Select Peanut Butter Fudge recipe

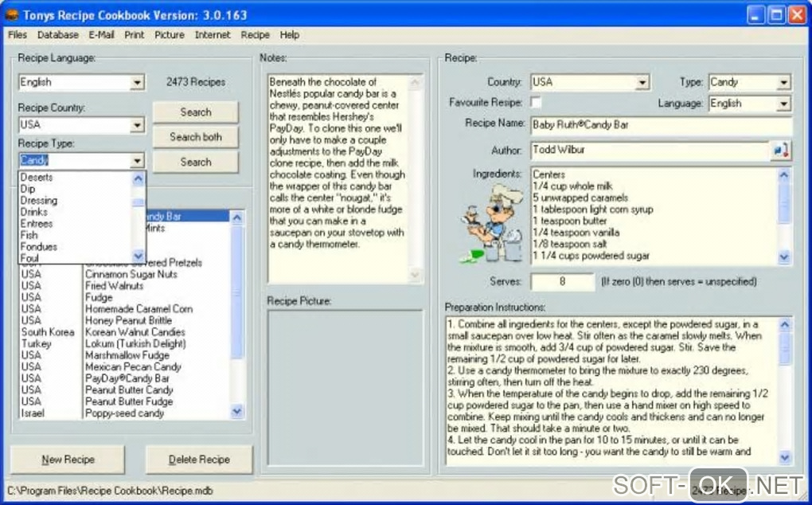(129, 401)
